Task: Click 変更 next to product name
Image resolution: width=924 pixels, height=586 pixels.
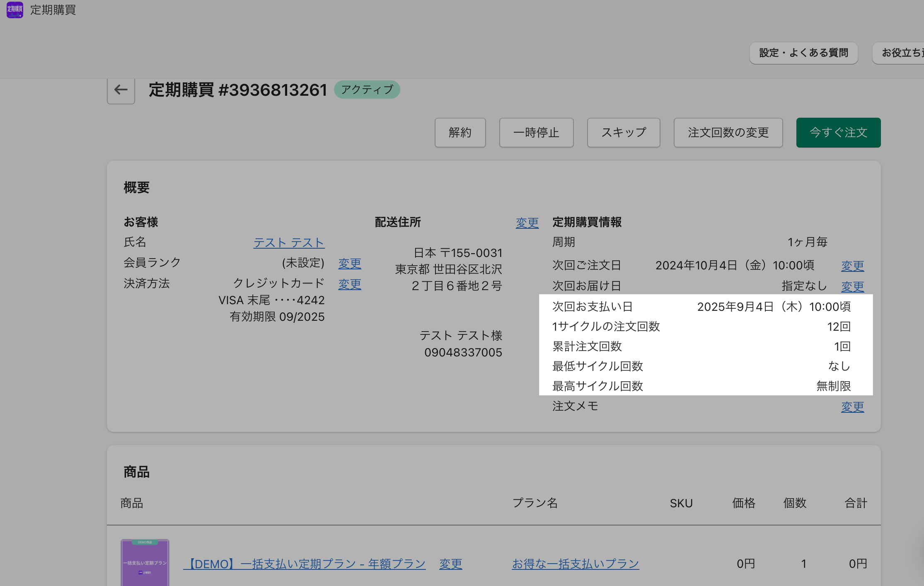Action: (450, 564)
